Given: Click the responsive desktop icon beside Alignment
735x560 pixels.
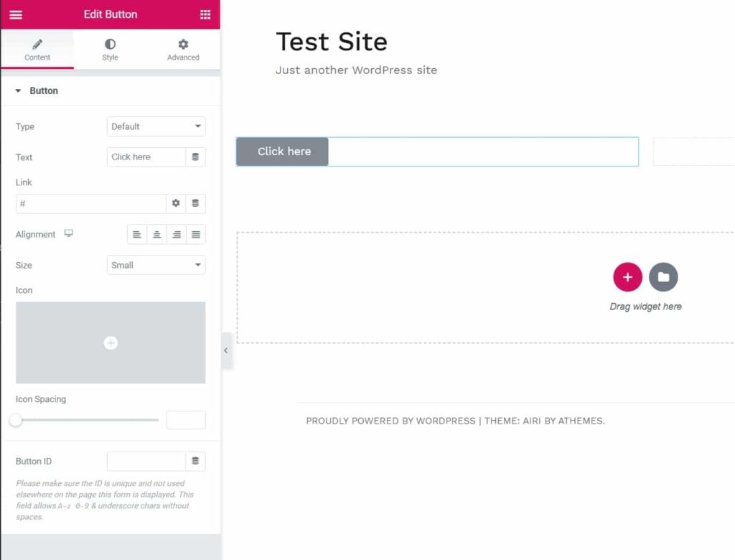Looking at the screenshot, I should point(69,234).
